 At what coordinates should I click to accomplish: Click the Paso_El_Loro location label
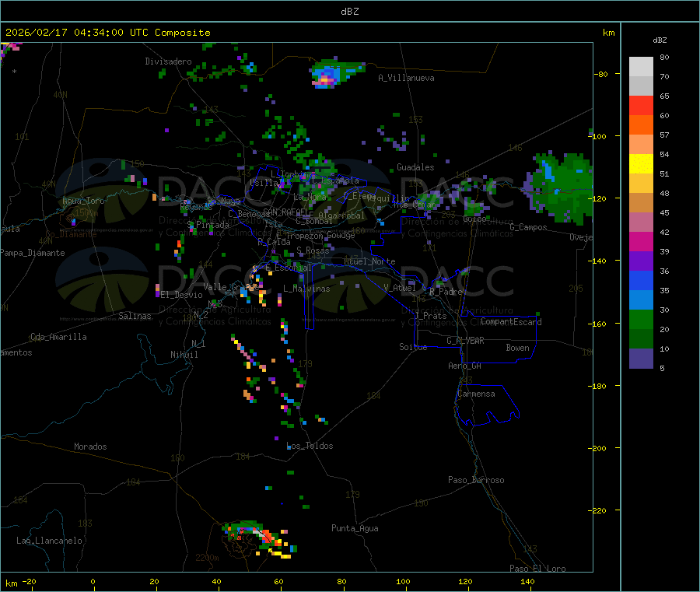[537, 569]
